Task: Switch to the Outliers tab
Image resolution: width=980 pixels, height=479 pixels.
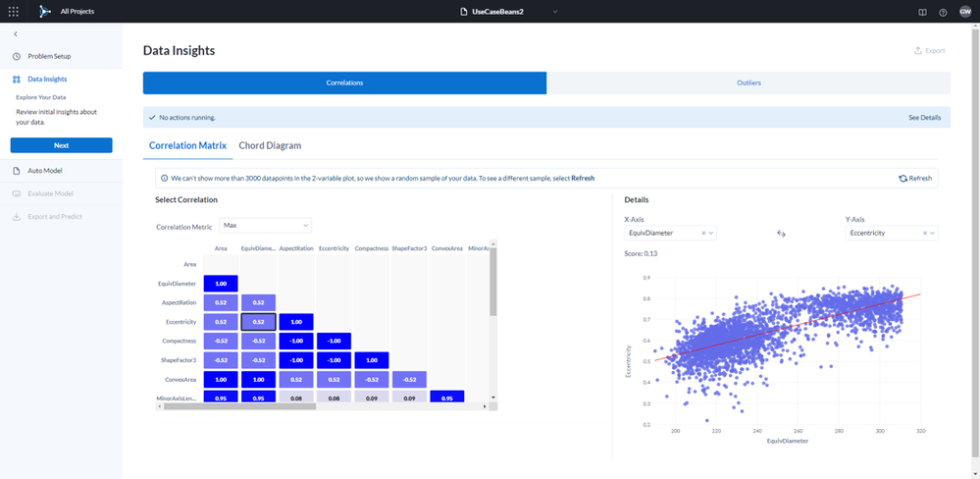Action: tap(748, 82)
